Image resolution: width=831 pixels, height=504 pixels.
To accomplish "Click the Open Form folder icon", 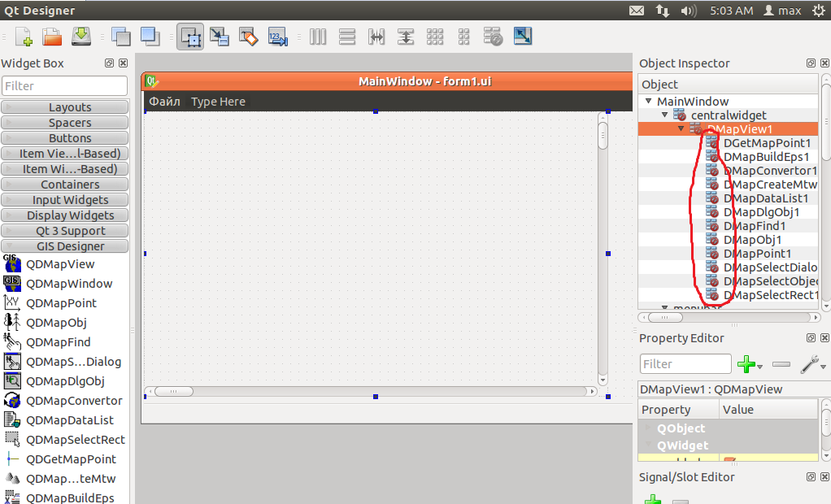I will (52, 37).
